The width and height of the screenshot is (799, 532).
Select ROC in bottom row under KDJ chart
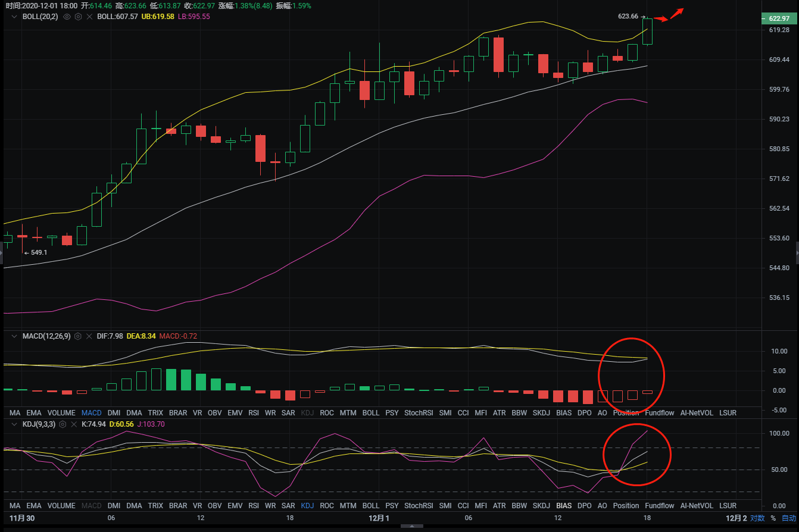tap(327, 506)
